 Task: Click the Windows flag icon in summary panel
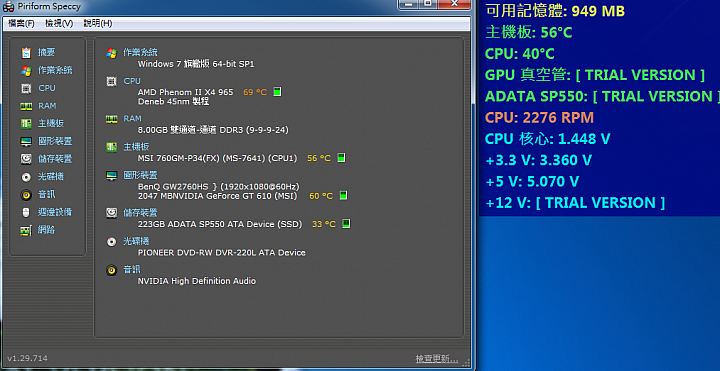111,52
